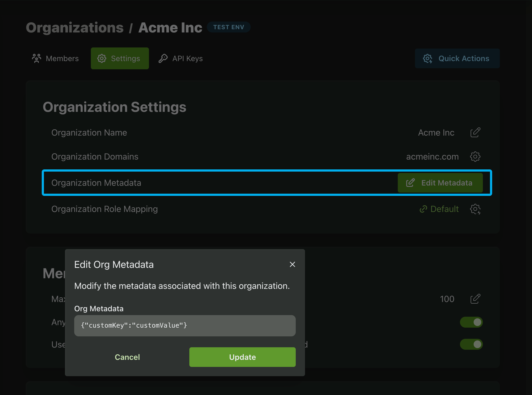The height and width of the screenshot is (395, 532).
Task: Select the acmeinc.com domain text
Action: coord(432,157)
